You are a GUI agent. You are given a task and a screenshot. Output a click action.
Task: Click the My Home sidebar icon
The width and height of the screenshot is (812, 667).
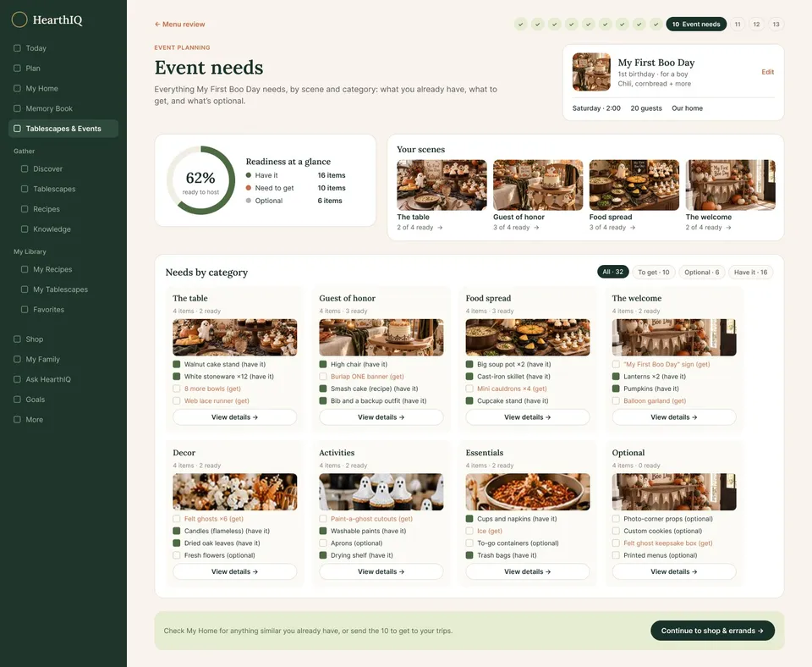[x=17, y=89]
